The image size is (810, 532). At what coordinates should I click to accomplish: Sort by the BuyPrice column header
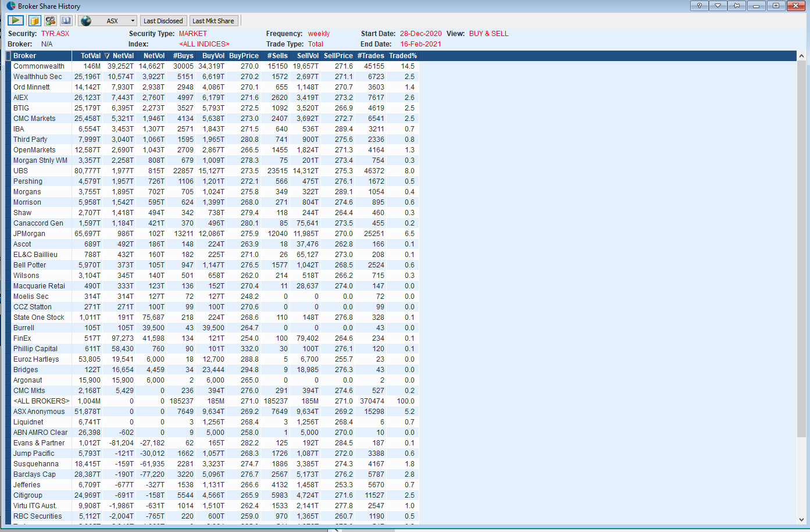pos(243,56)
